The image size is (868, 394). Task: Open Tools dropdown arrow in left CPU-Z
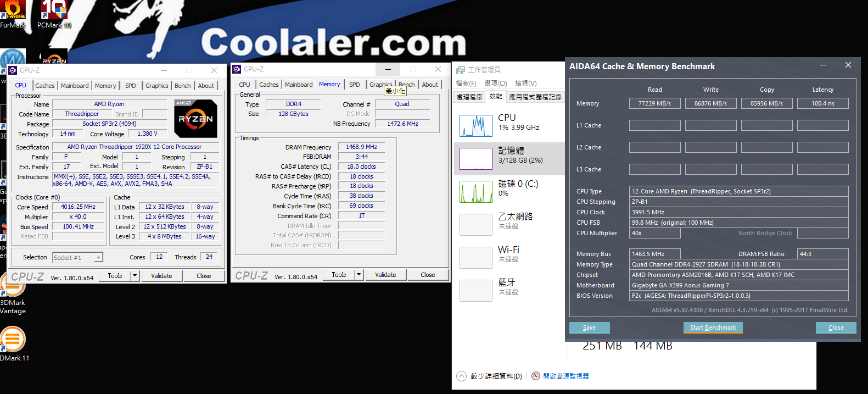point(135,276)
